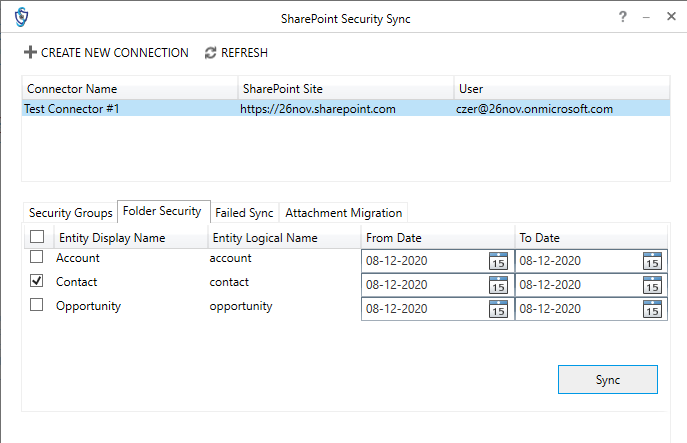Open calendar for Contact To Date
This screenshot has height=443, width=687.
pyautogui.click(x=652, y=285)
